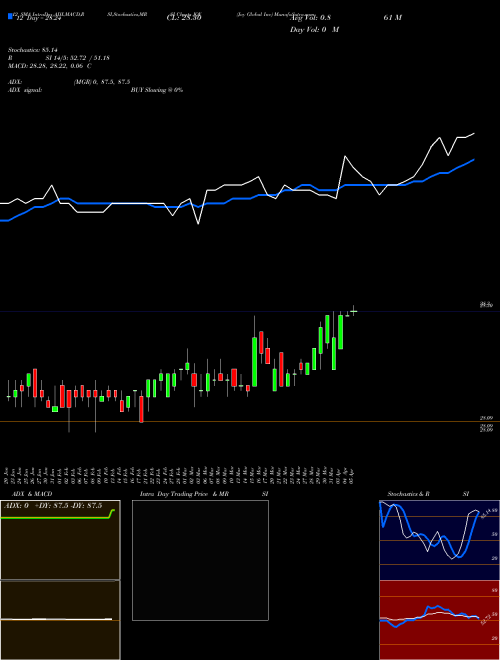The height and width of the screenshot is (660, 500).
Task: Click the RSI 14/3 value line
Action: [59, 58]
